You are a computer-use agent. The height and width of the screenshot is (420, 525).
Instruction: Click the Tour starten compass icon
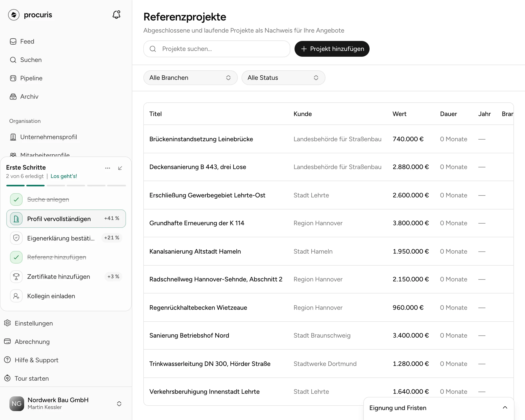(8, 378)
